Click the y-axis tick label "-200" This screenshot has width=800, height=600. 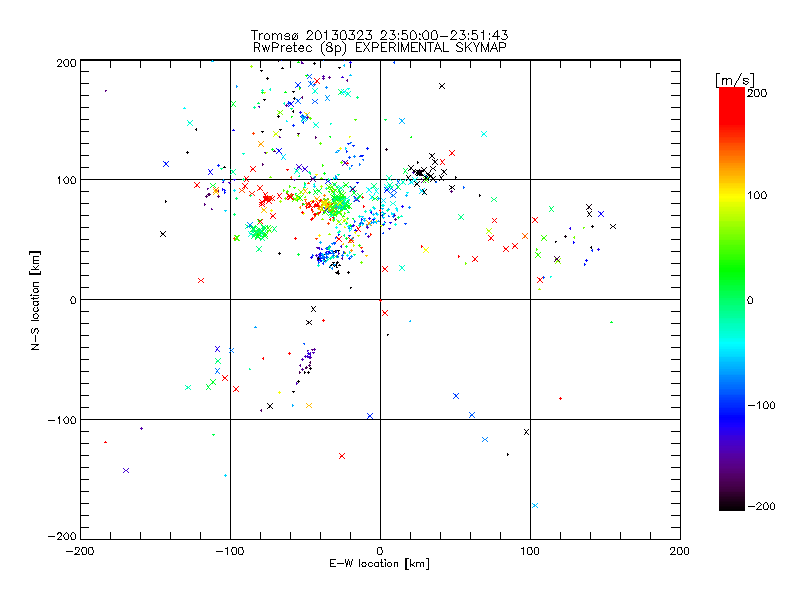62,536
